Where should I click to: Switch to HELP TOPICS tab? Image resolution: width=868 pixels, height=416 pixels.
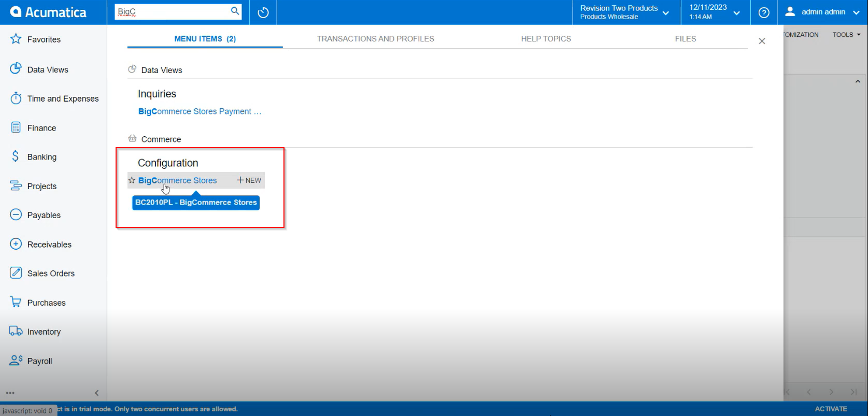click(546, 39)
